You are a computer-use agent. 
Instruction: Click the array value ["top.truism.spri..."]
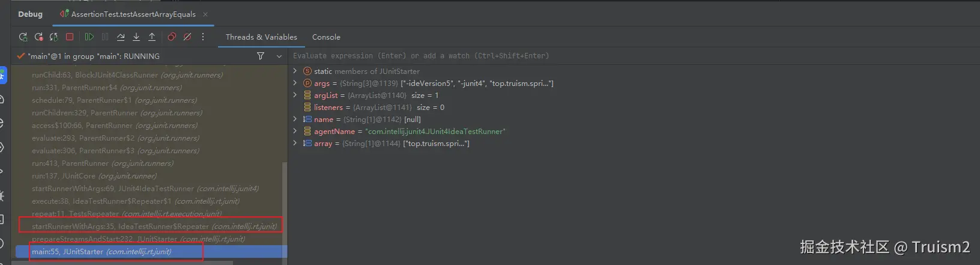click(436, 144)
